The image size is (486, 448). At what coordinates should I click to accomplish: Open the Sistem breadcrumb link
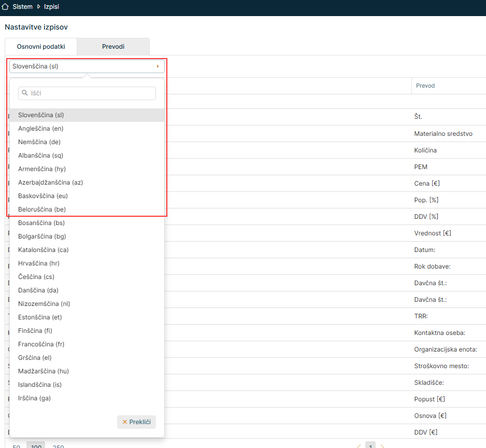(x=22, y=7)
